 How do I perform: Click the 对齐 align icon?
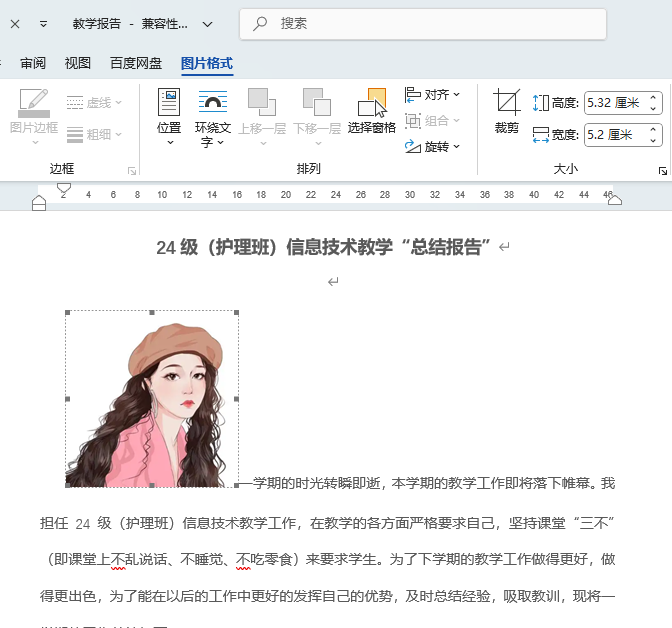pyautogui.click(x=412, y=95)
